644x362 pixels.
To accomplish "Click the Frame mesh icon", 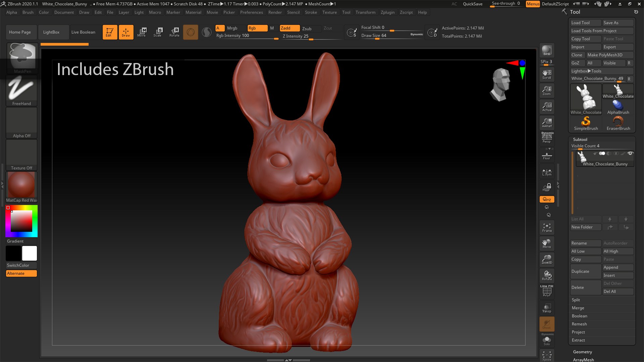I will click(547, 228).
